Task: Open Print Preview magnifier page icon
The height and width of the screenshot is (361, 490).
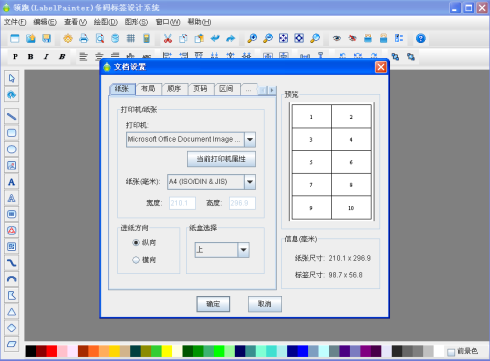Action: click(100, 38)
